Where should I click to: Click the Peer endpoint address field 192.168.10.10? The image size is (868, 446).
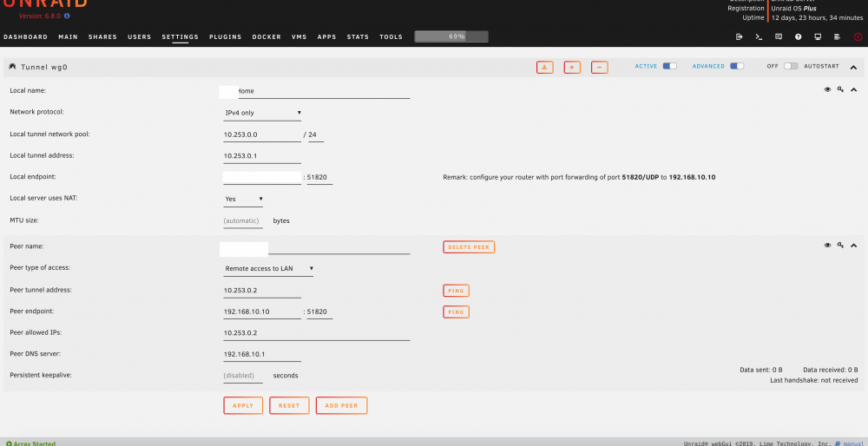(262, 312)
